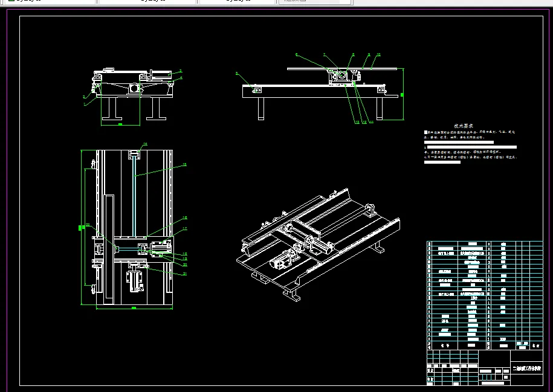Click the drawing title cell in title block
Screen dimensions: 553x392
(526, 368)
